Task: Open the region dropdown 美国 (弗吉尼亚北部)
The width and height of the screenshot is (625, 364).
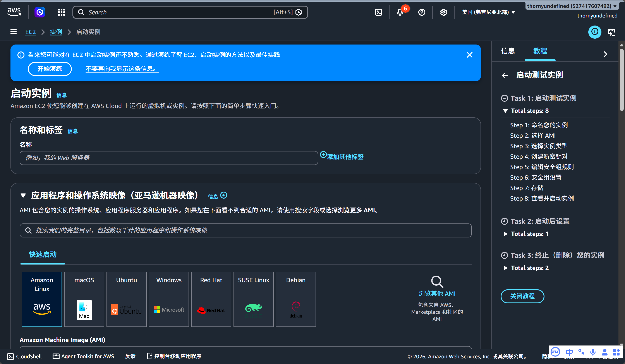Action: pyautogui.click(x=488, y=12)
